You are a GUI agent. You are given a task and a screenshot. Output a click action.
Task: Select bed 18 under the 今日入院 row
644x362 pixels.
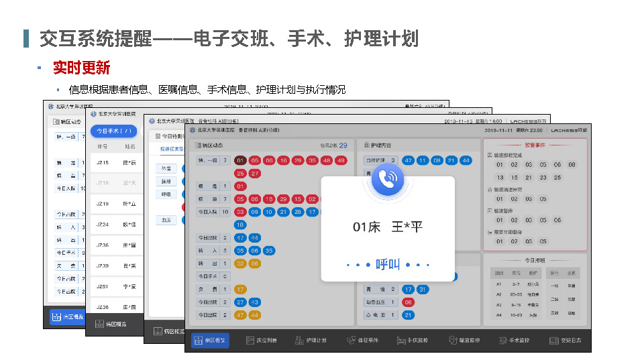pos(240,225)
